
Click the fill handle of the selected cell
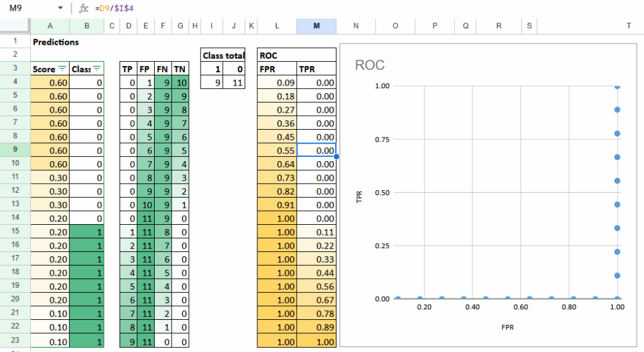pos(336,157)
